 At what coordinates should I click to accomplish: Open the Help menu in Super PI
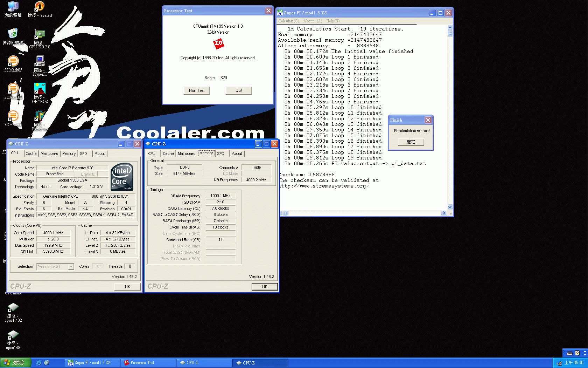coord(333,21)
